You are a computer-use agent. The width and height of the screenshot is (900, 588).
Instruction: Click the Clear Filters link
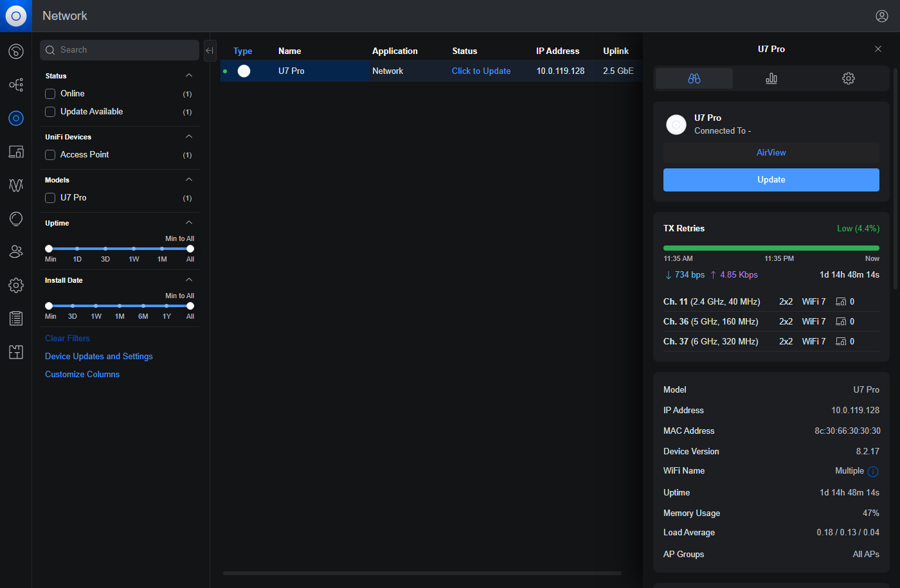click(67, 339)
